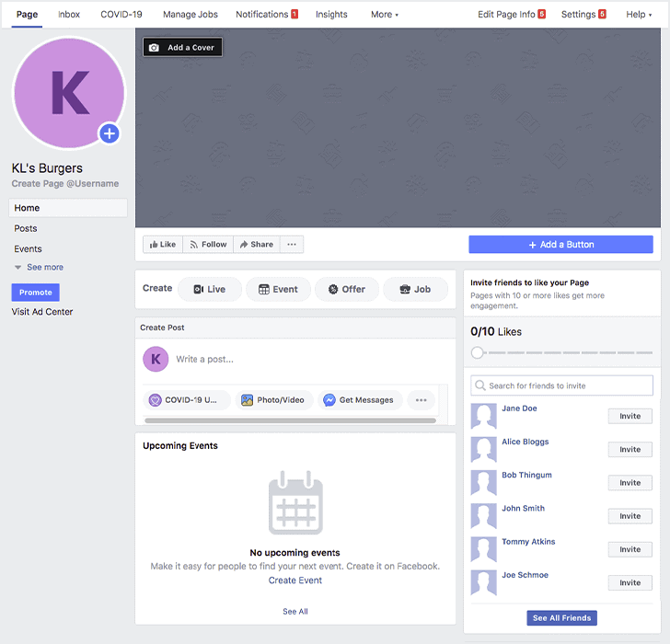Select Posts in the left sidebar

(26, 228)
